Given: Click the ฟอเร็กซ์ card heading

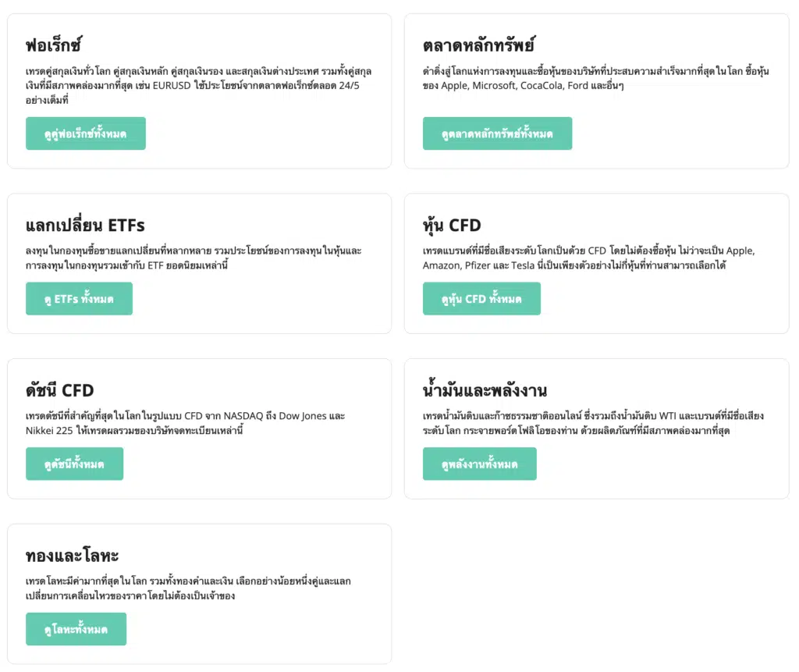Looking at the screenshot, I should [54, 44].
